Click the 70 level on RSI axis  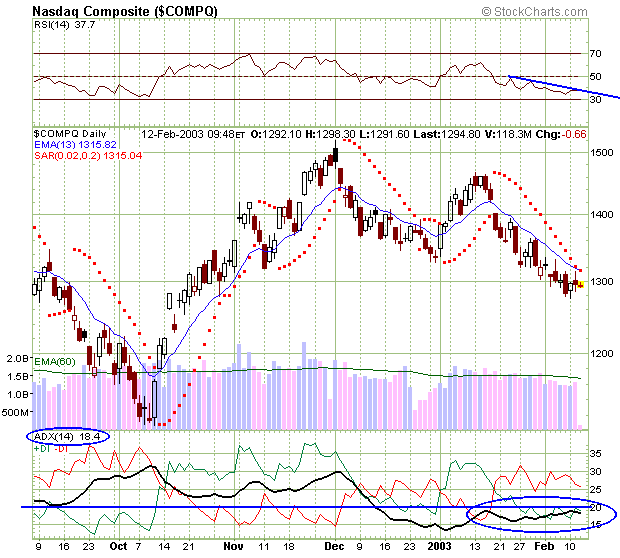[595, 53]
